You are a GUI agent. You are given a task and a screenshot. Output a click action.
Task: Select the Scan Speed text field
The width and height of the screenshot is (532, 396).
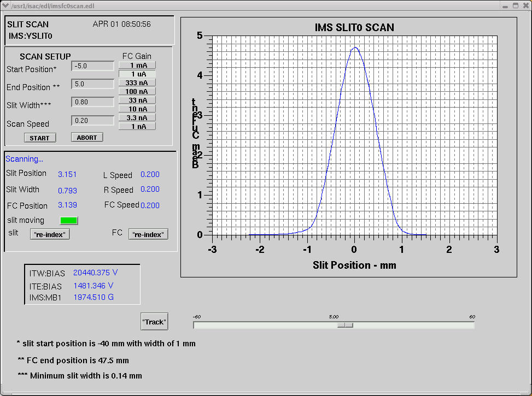[x=92, y=121]
